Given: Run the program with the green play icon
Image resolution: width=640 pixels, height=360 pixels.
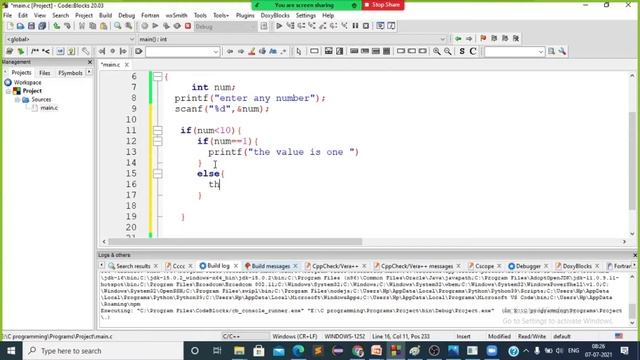Looking at the screenshot, I should (x=155, y=26).
